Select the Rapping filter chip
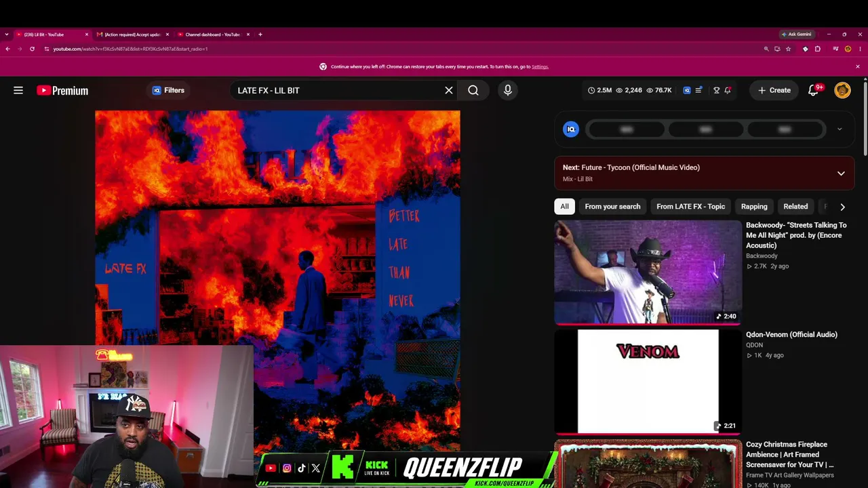 pos(754,207)
